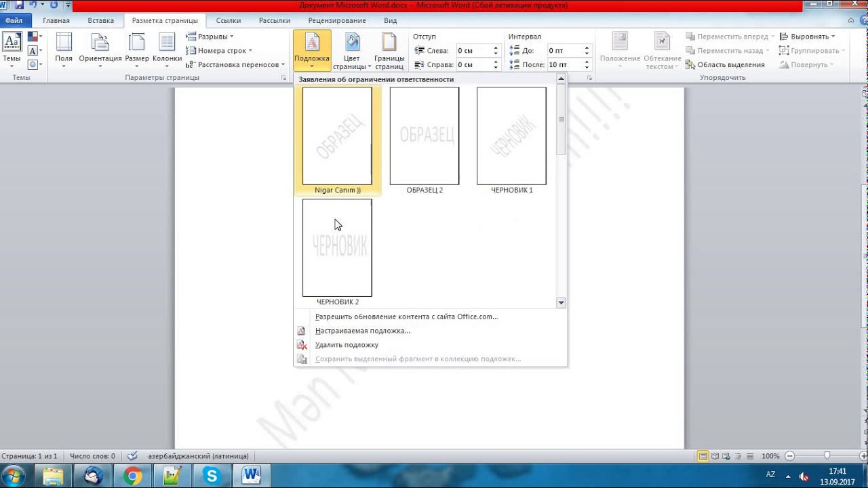Click the После spacing input field
868x488 pixels.
click(564, 64)
